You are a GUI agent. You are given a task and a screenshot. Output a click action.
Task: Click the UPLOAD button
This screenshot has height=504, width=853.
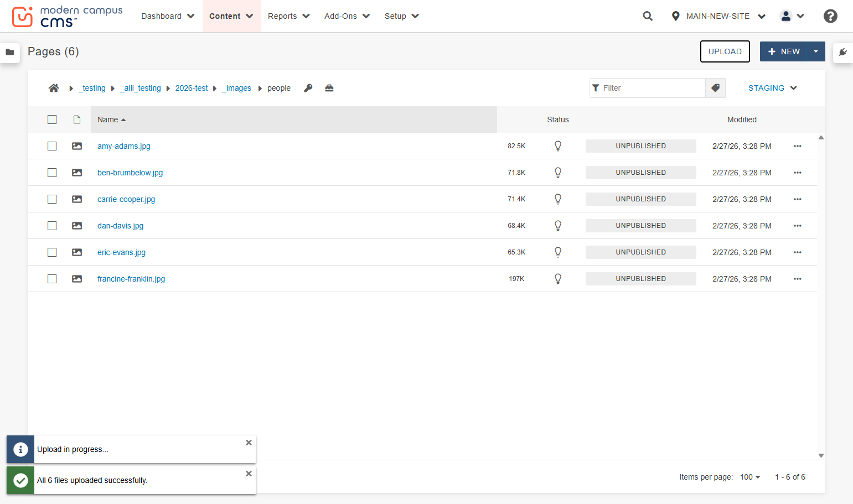click(x=725, y=51)
